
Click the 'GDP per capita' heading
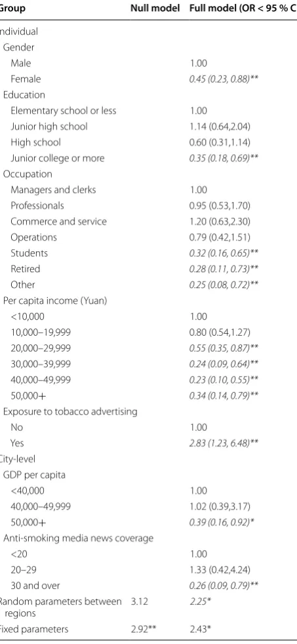click(34, 475)
